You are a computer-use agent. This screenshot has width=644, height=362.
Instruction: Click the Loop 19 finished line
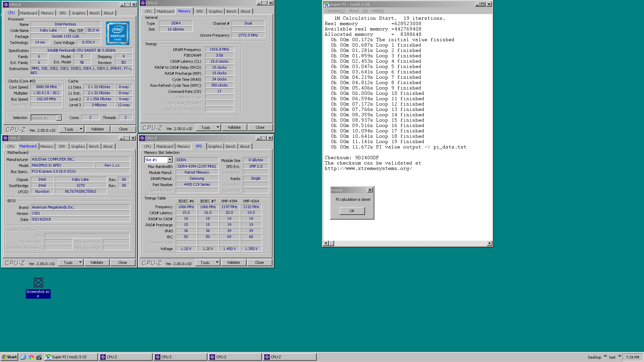point(377,142)
